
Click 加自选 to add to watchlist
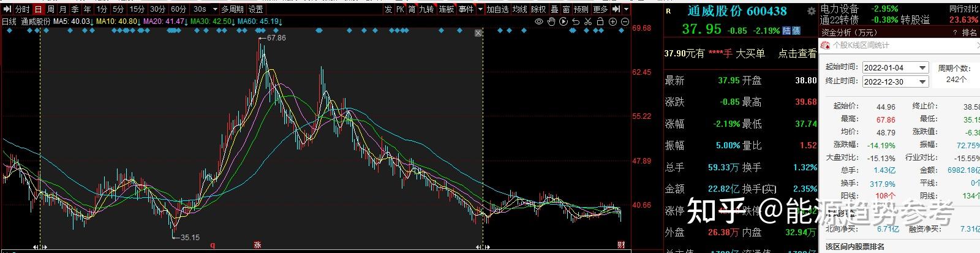click(x=497, y=9)
